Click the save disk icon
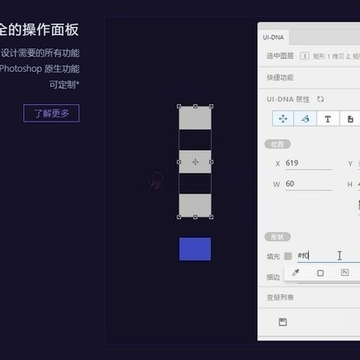Screen dimensions: 360x360 click(283, 322)
